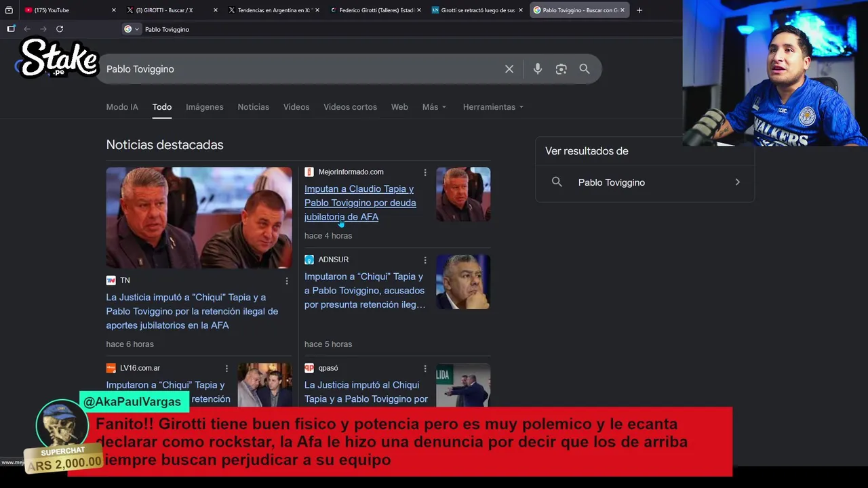Open three-dot menu for ADNSUR article

(425, 260)
